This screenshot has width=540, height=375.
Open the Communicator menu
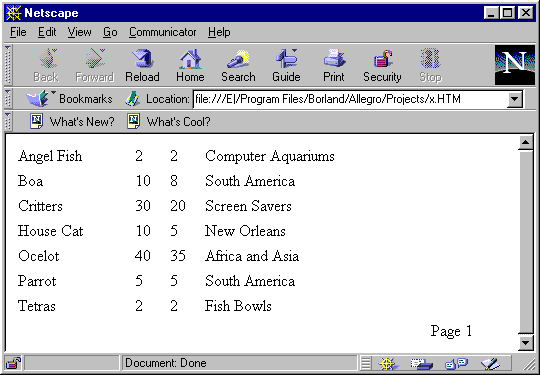point(163,32)
